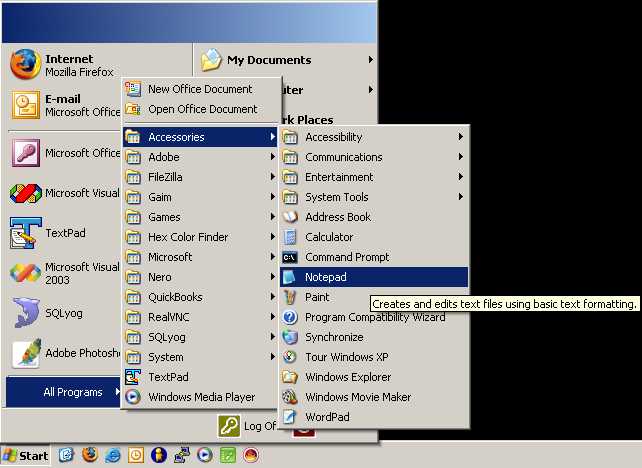The height and width of the screenshot is (468, 642).
Task: Select the Accessories menu item
Action: 200,137
